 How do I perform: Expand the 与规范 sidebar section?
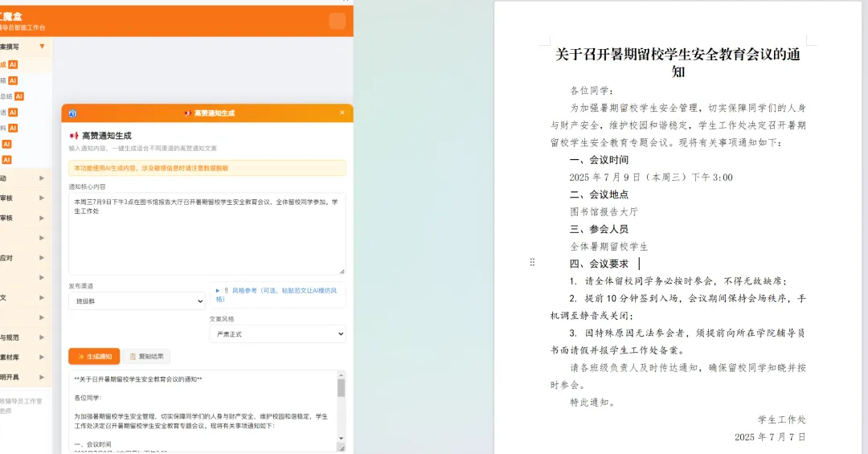[42, 337]
